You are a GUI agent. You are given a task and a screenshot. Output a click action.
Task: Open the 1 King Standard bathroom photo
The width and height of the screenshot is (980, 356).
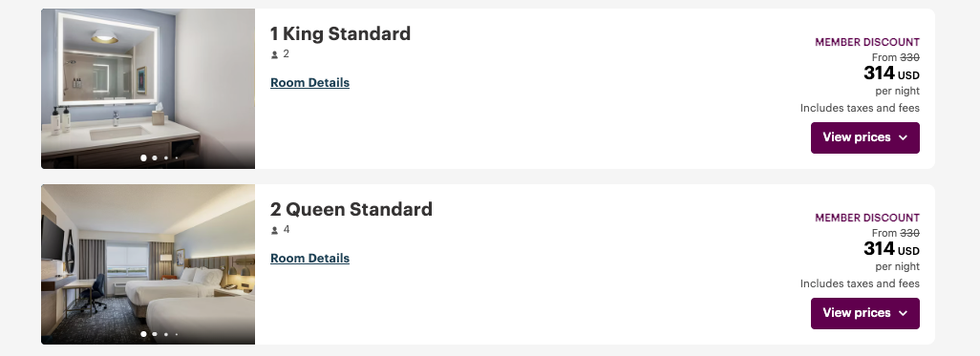[x=148, y=89]
